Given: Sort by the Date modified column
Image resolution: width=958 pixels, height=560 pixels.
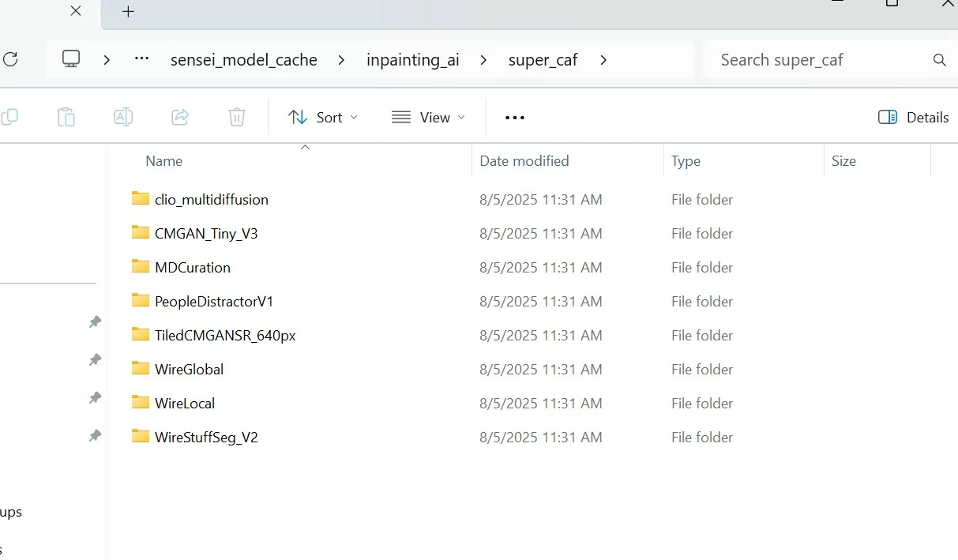Looking at the screenshot, I should tap(524, 161).
